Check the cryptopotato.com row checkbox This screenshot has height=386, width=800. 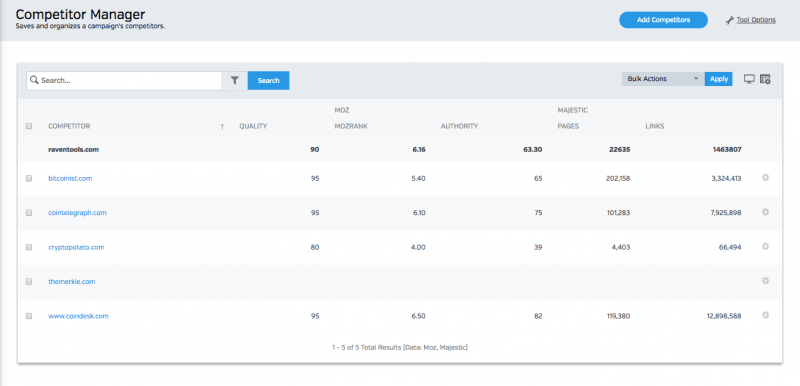click(29, 247)
